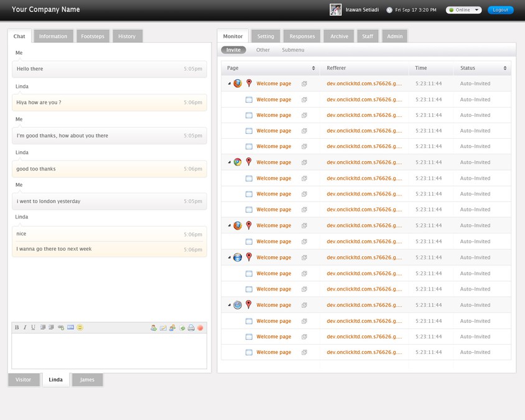The image size is (525, 420).
Task: Toggle bold formatting in the chat editor
Action: 16,327
